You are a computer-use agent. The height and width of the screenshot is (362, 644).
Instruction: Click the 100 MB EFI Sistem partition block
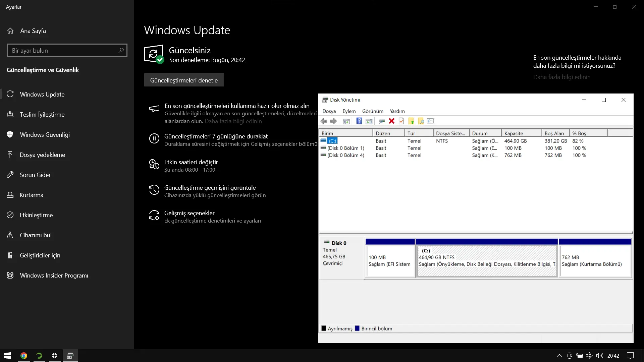point(390,258)
